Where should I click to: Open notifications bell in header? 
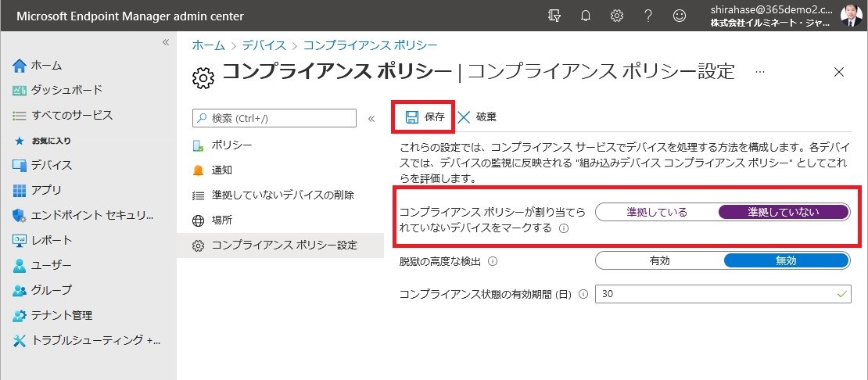585,16
